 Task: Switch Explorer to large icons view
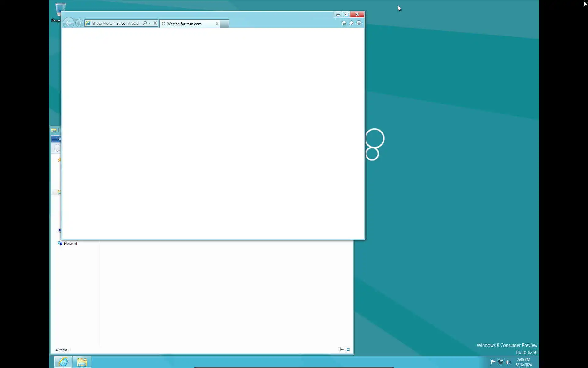click(x=348, y=350)
